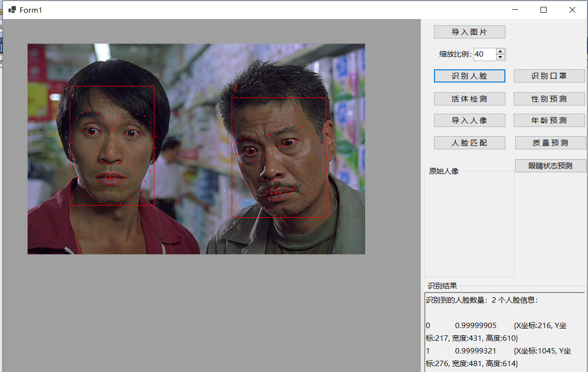
Task: Click the loaded movie still image preview
Action: 196,148
